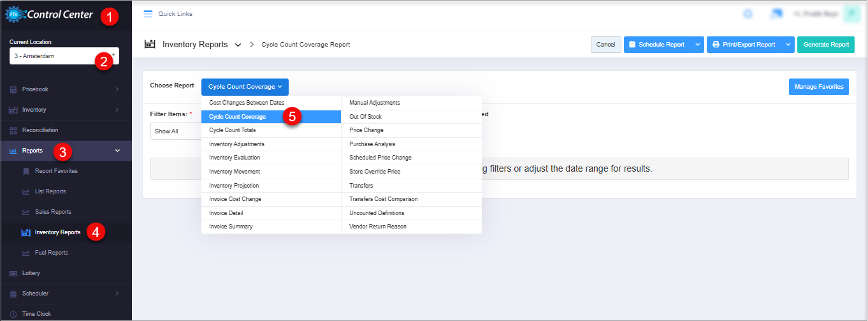Screen dimensions: 868x321
Task: Choose Out Of Stock report option
Action: (x=365, y=117)
